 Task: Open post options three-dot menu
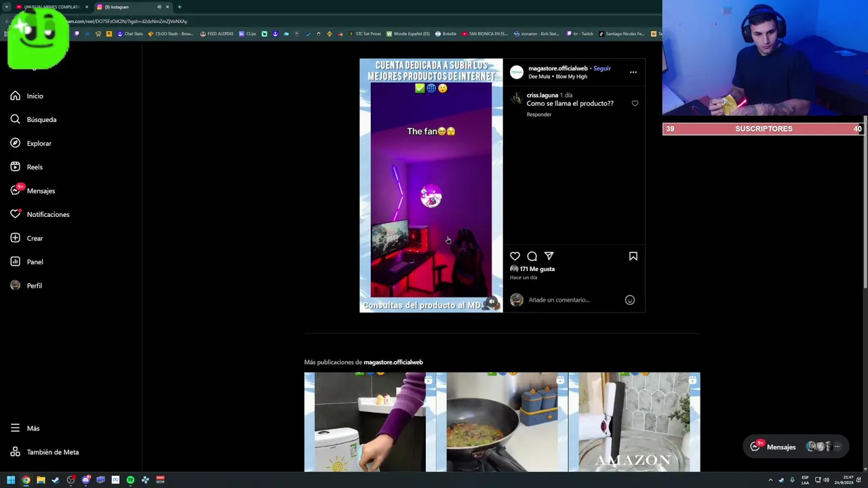coord(633,72)
